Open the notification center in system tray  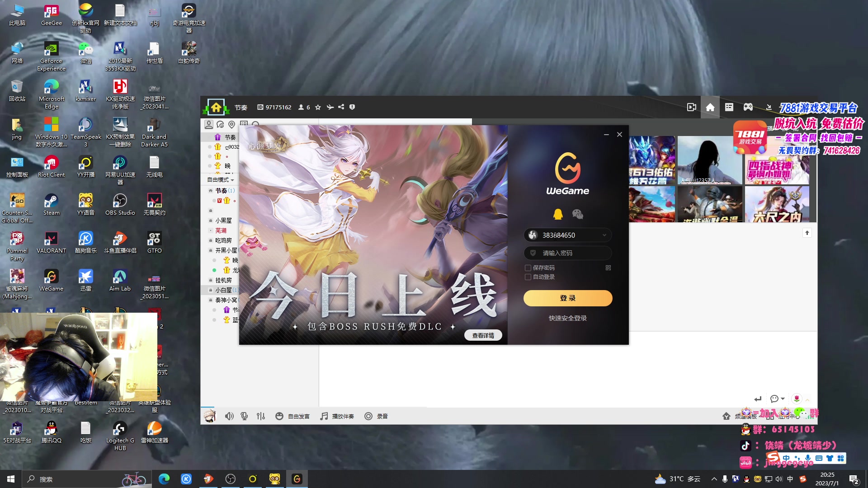(x=854, y=479)
